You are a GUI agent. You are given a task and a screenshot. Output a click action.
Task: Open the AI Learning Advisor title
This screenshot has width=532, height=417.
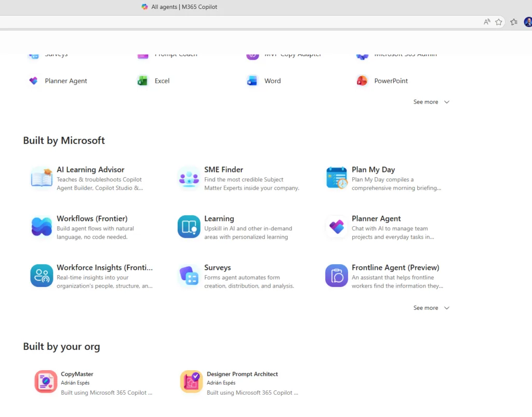click(90, 170)
